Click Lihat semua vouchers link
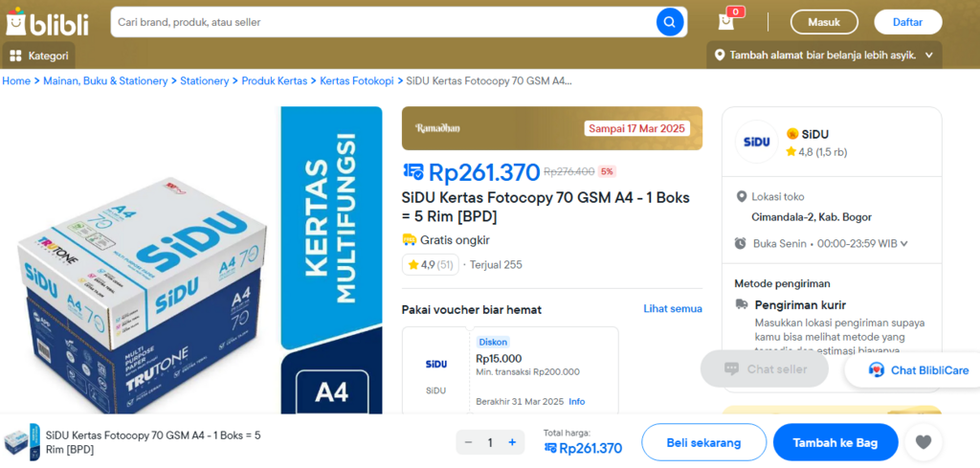Viewport: 980px width, 468px height. 673,309
